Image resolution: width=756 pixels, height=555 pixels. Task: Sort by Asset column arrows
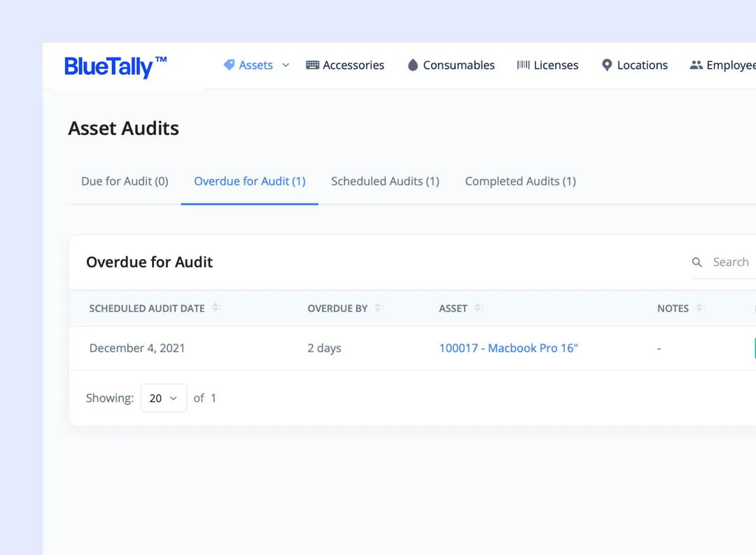point(478,307)
